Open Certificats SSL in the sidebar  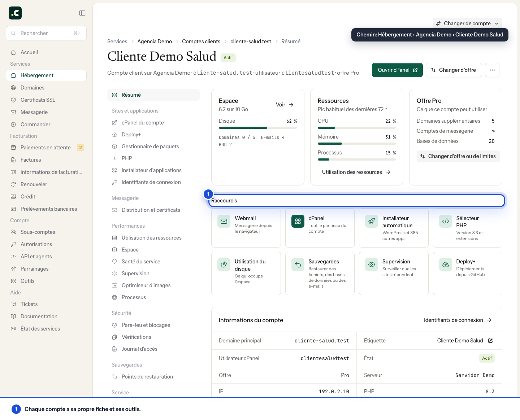[x=46, y=100]
